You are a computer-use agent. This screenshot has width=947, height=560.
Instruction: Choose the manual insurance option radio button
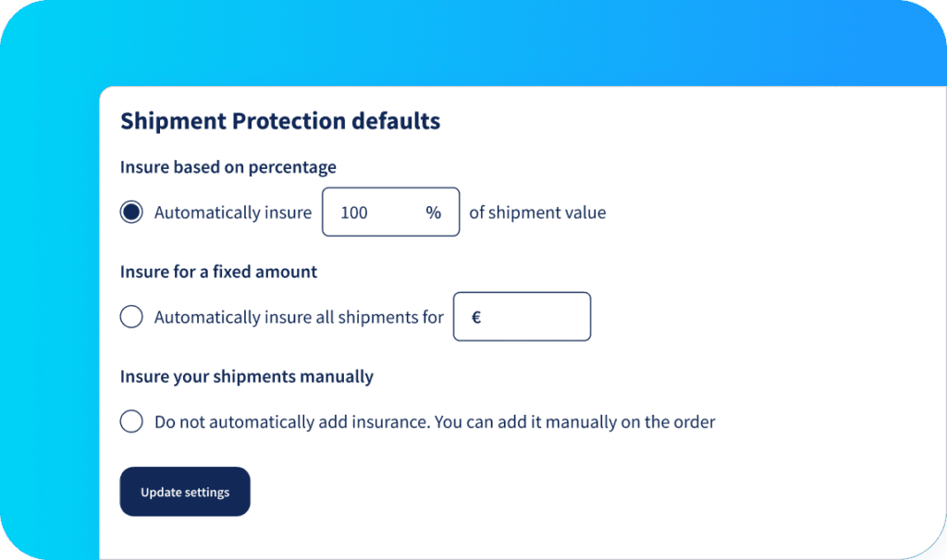click(x=130, y=421)
